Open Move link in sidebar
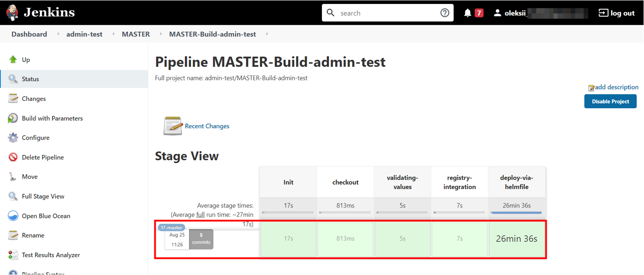The width and height of the screenshot is (644, 275). (30, 176)
